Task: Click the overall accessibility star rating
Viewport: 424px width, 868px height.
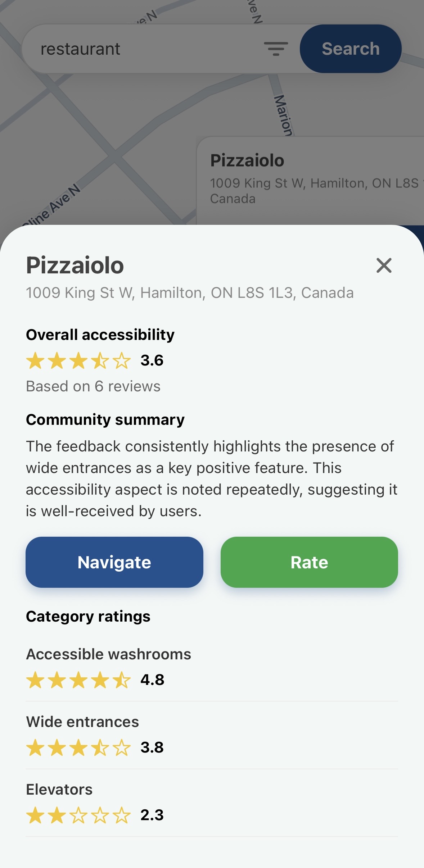Action: pyautogui.click(x=78, y=361)
